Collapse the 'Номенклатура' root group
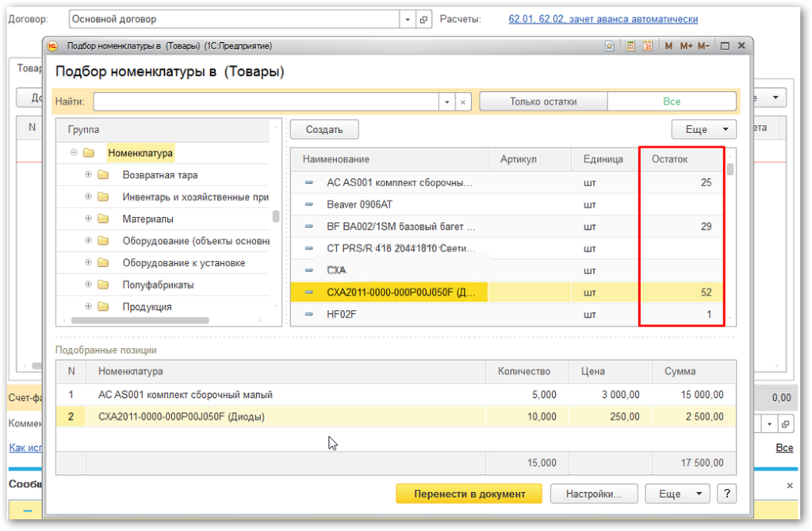Screen dimensions: 812x531 point(74,153)
